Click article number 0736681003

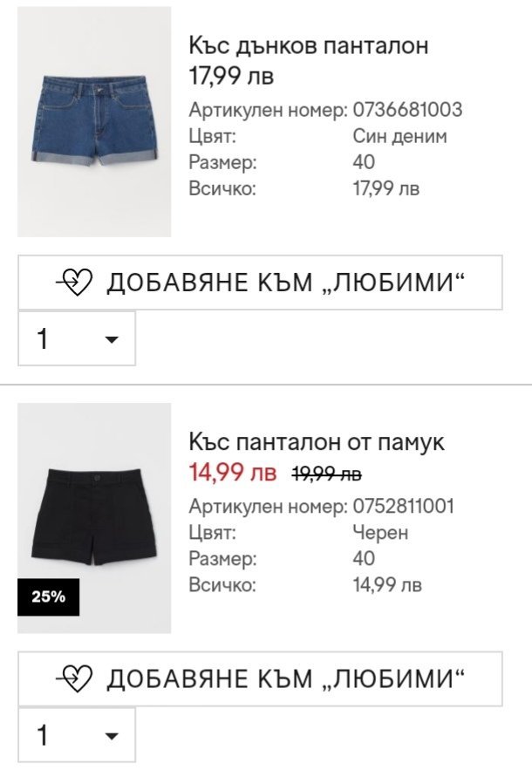[x=407, y=110]
